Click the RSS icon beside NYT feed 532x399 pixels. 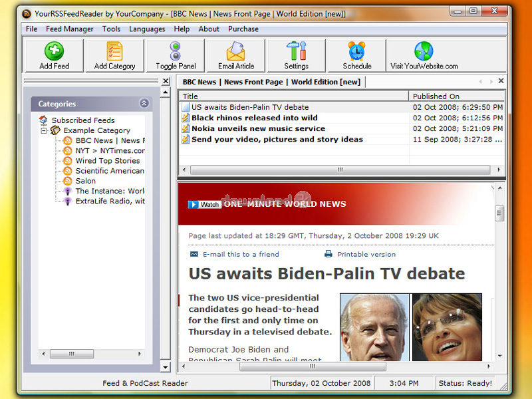[x=68, y=151]
